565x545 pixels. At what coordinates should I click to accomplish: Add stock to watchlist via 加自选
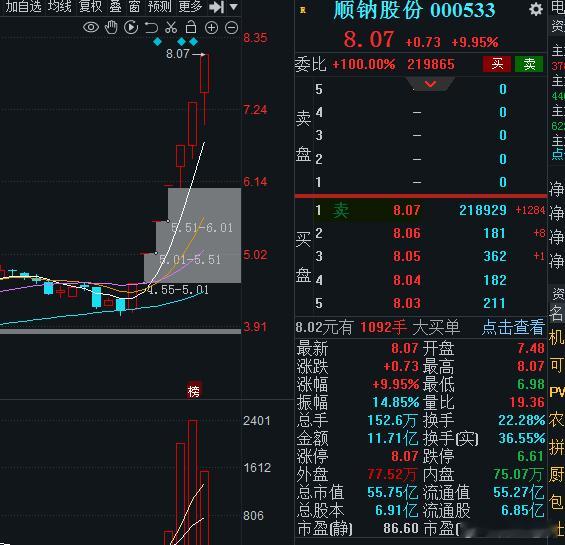click(x=23, y=6)
